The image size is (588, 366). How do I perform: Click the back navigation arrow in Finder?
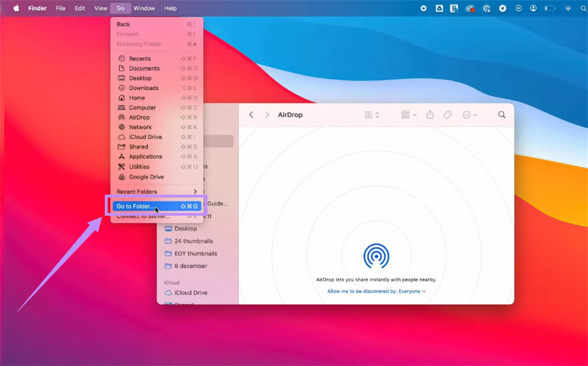251,115
